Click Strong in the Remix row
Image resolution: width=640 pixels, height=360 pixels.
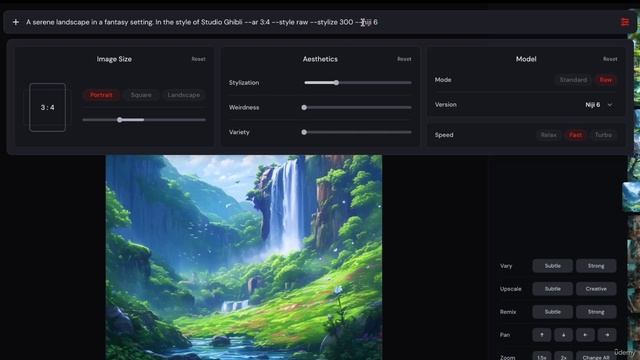click(x=596, y=312)
